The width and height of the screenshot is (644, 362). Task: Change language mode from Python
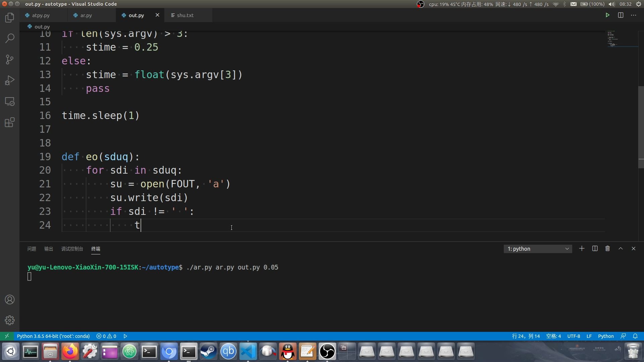(605, 336)
